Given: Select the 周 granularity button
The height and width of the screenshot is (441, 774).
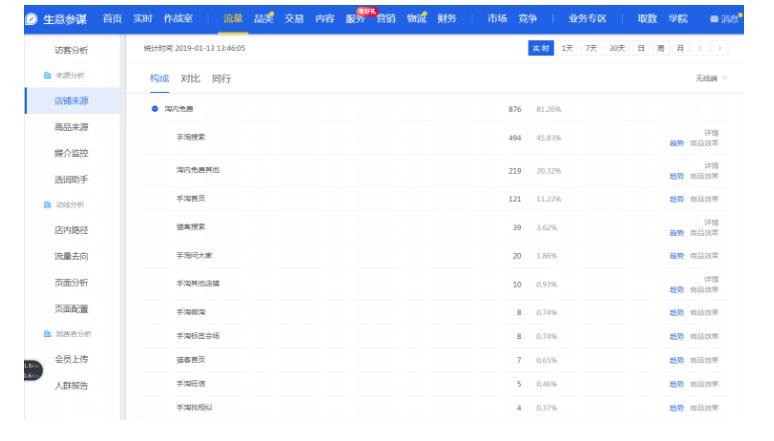Looking at the screenshot, I should pyautogui.click(x=660, y=48).
